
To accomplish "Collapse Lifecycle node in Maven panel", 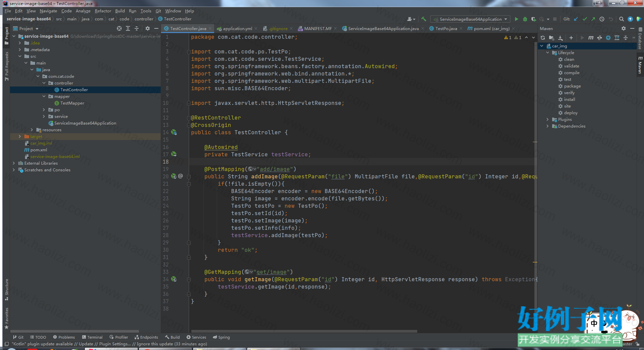I will (x=548, y=53).
